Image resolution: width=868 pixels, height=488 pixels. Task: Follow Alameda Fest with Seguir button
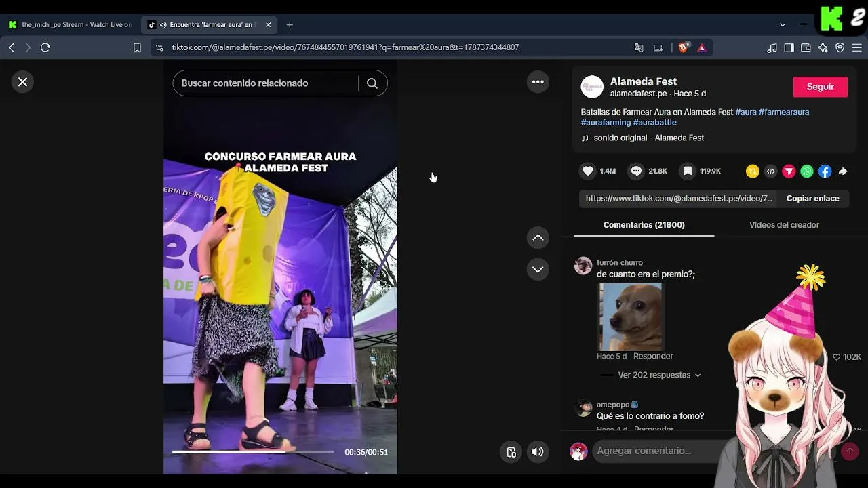click(x=821, y=87)
